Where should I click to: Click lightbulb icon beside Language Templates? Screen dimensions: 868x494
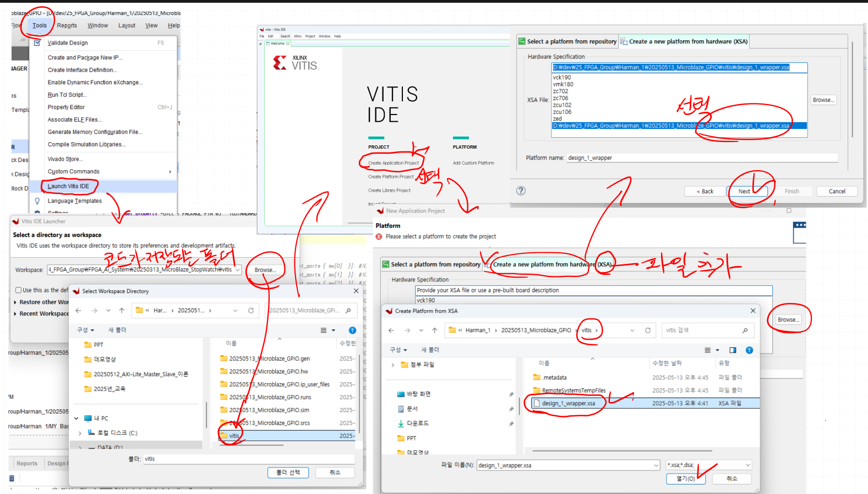[37, 201]
